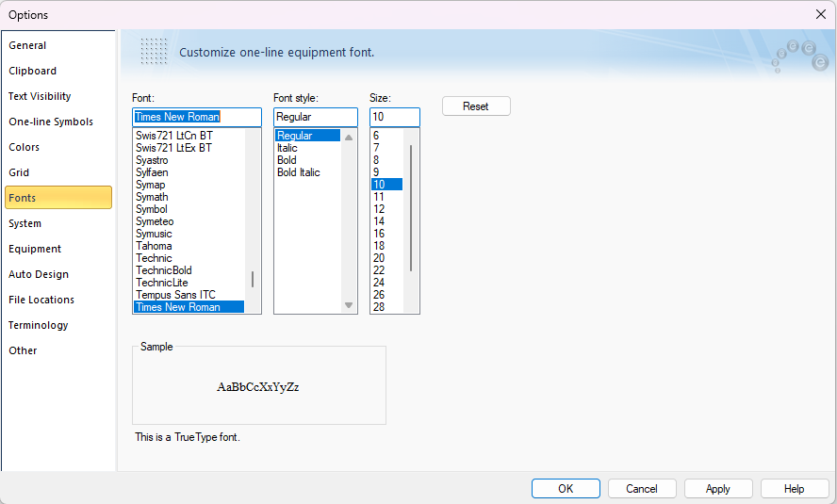Select the Symeteo font
Viewport: 837px width, 504px height.
(189, 221)
